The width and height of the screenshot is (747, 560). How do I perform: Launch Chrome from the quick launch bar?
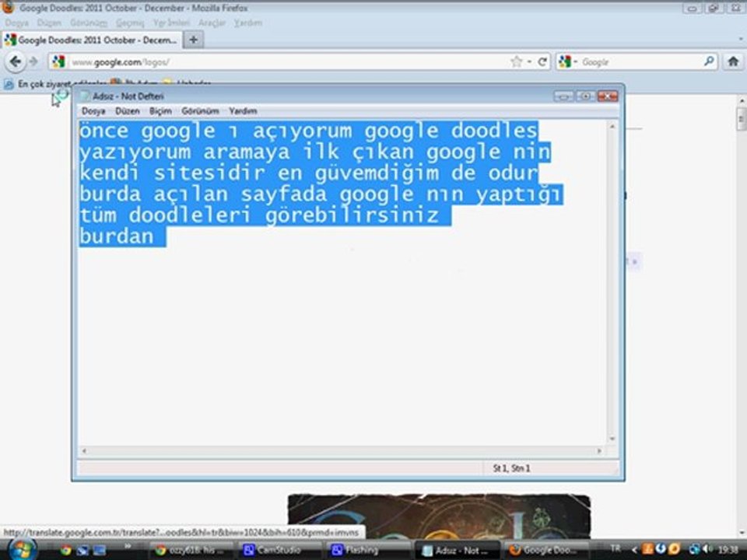pyautogui.click(x=65, y=551)
